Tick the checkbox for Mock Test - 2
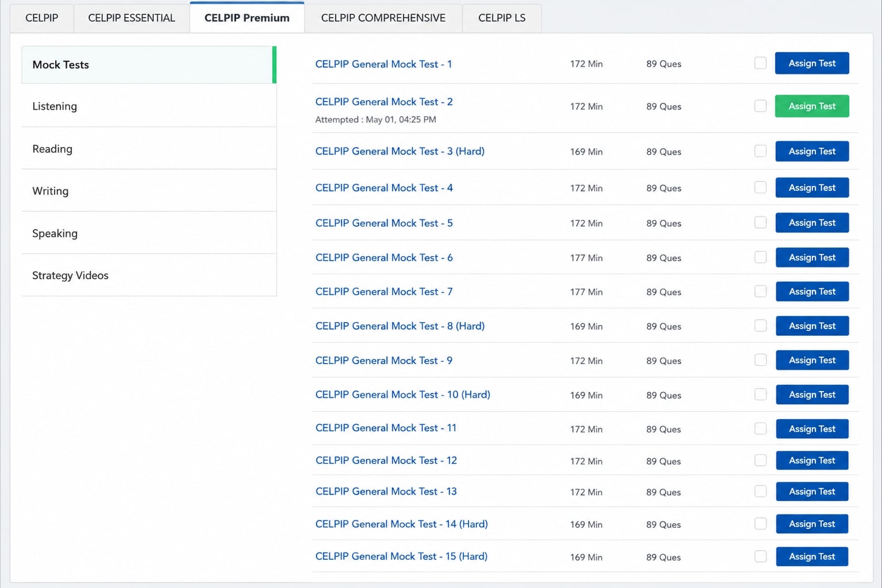The image size is (882, 588). tap(760, 106)
